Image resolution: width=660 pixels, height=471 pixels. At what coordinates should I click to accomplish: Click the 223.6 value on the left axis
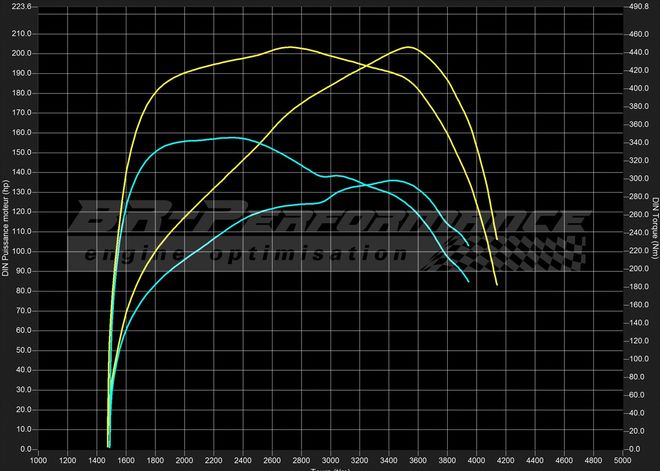[x=19, y=6]
